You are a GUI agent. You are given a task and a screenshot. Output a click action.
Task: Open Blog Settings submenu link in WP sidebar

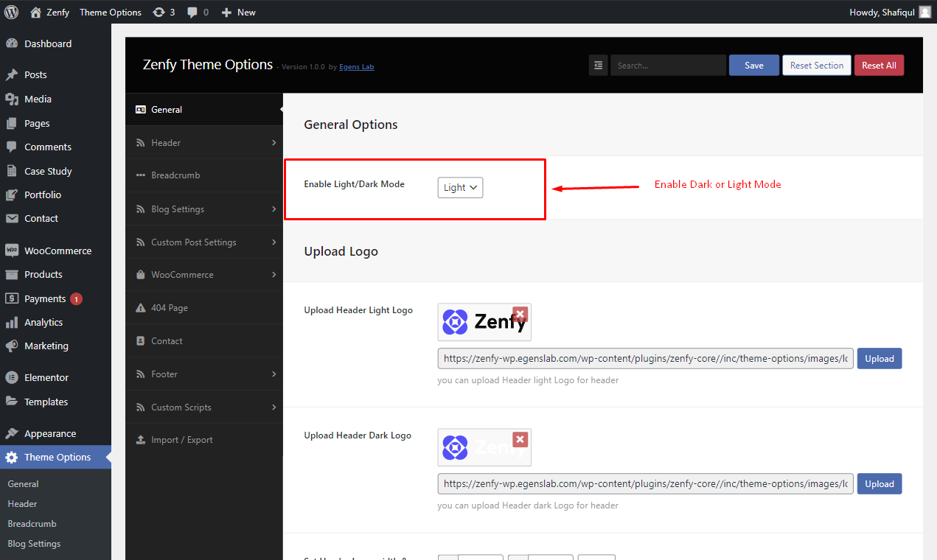pos(34,544)
